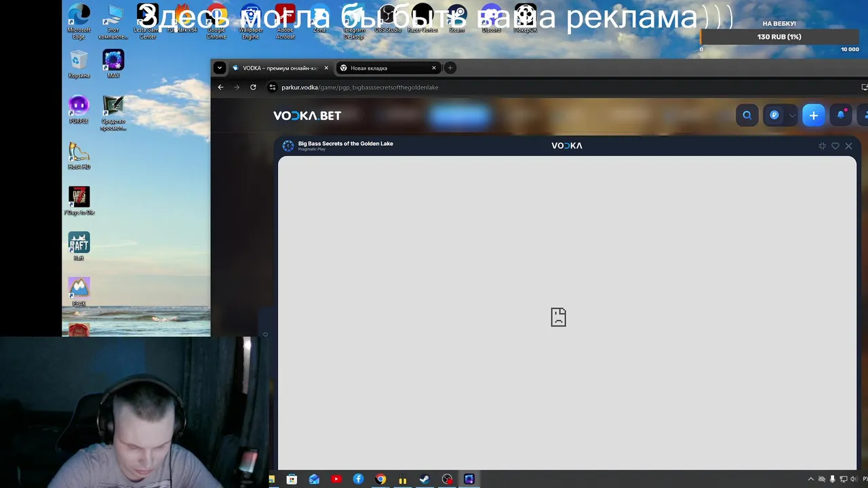Open Adobe Acrobat desktop shortcut
868x488 pixels.
(285, 21)
